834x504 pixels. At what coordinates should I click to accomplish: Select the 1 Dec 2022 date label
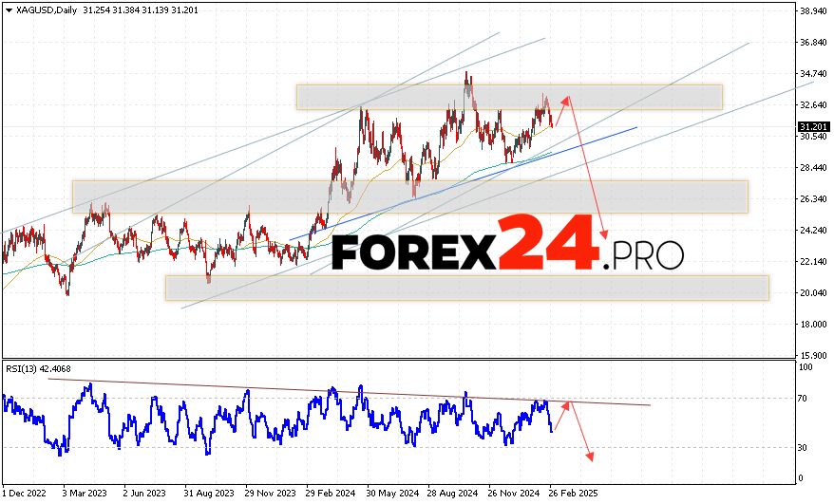click(x=26, y=494)
